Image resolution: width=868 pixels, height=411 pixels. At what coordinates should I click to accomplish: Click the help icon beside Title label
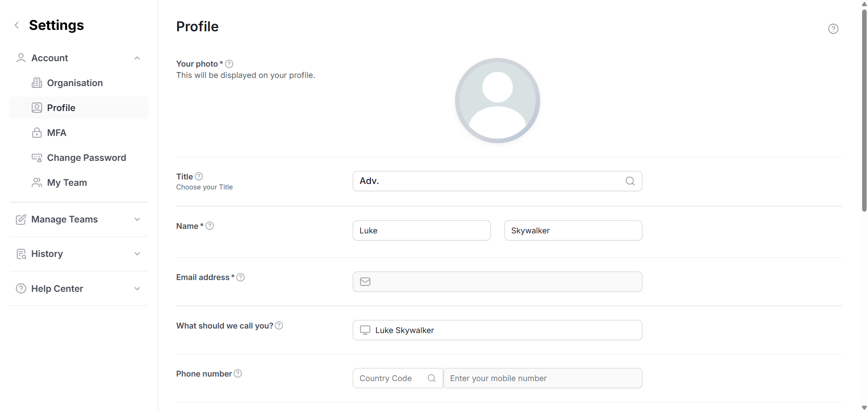pos(199,176)
